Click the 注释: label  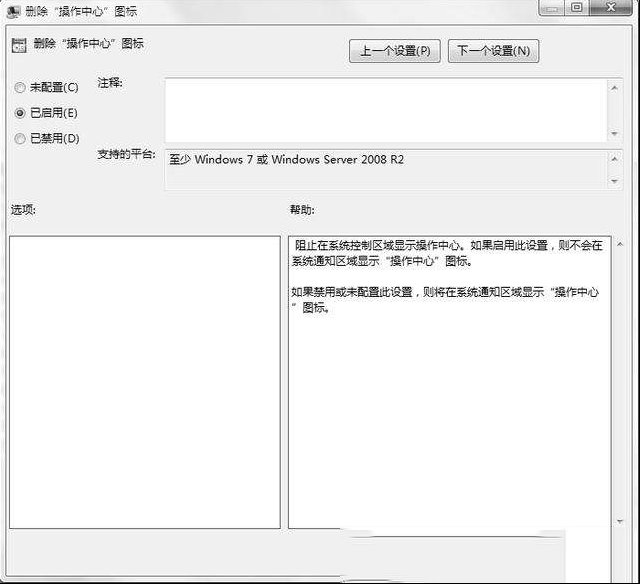click(110, 83)
